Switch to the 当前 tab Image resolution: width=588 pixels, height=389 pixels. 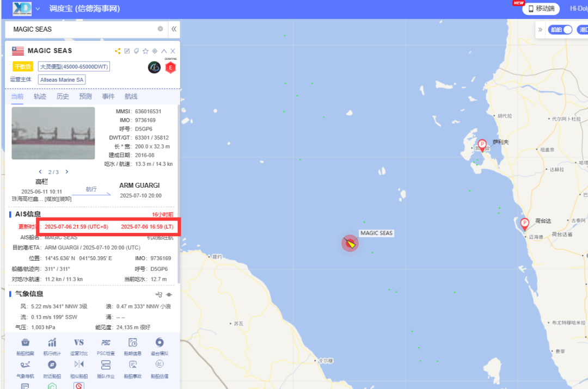(x=17, y=97)
